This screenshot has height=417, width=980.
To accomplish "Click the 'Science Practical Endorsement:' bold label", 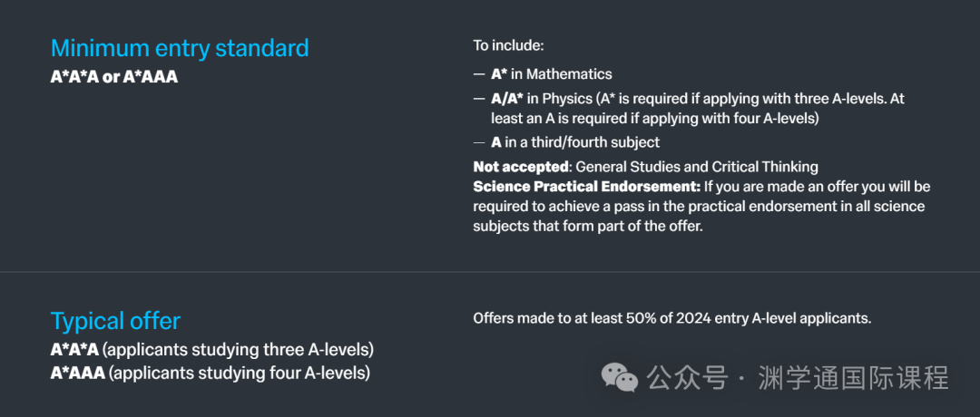I will tap(587, 187).
